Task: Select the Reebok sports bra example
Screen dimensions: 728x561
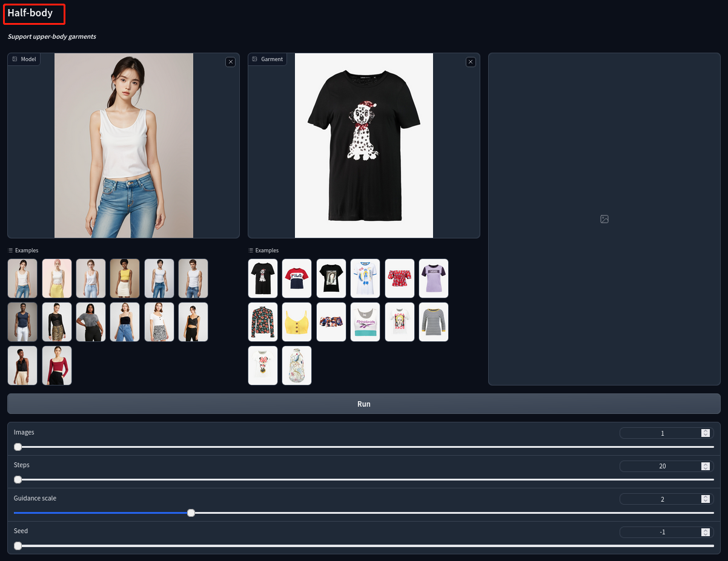Action: point(365,322)
